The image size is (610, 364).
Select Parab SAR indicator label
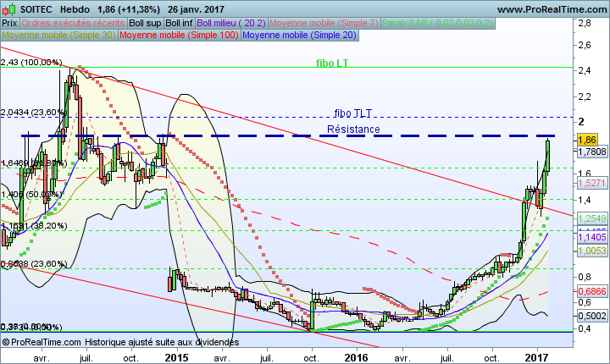click(438, 24)
